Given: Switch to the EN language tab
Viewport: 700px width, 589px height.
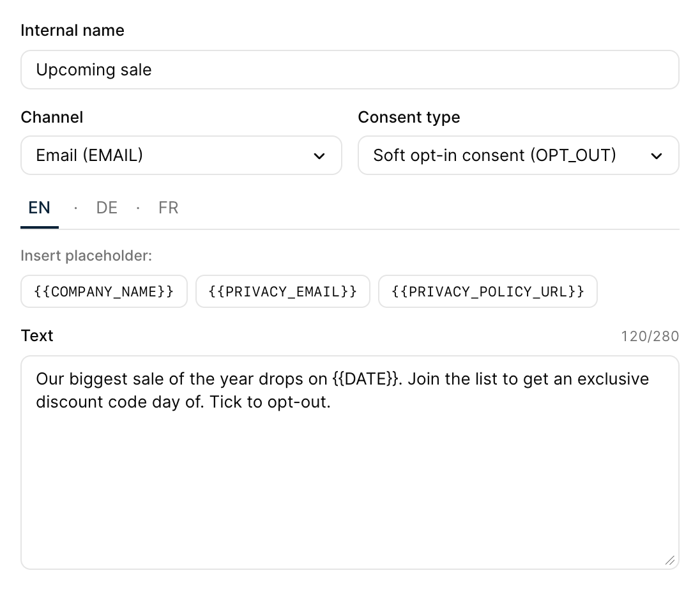Looking at the screenshot, I should click(40, 208).
